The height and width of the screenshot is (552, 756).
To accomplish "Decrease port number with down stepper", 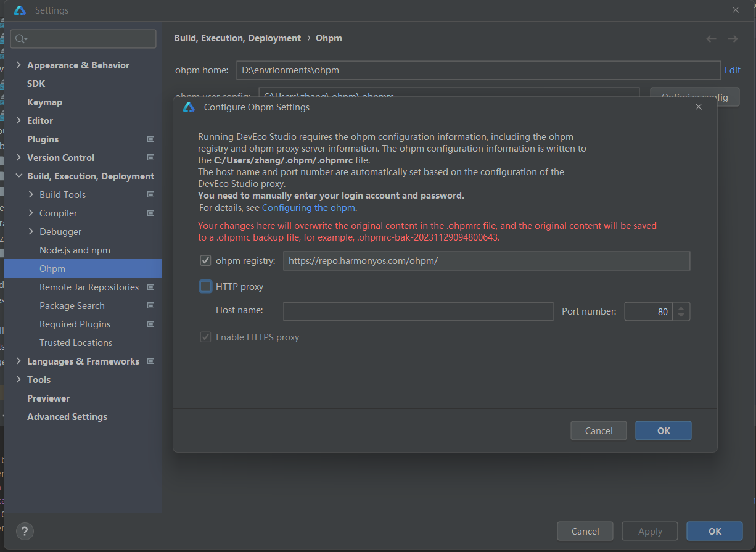I will click(681, 316).
